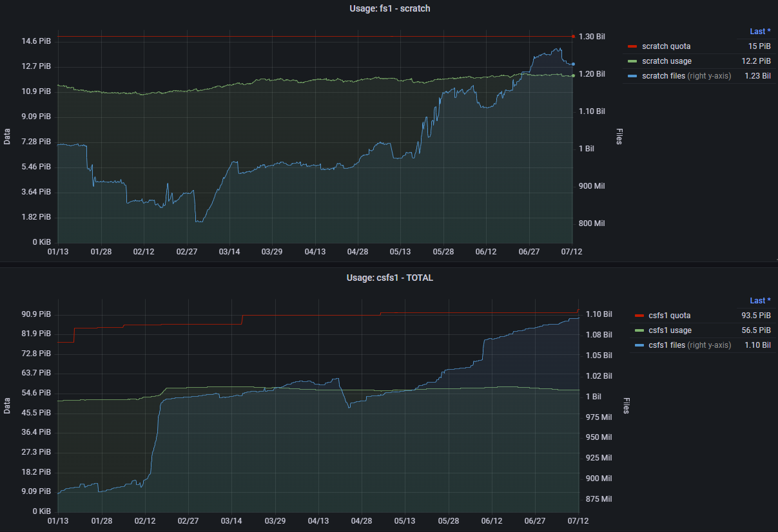Image resolution: width=778 pixels, height=532 pixels.
Task: Open the green color swatch beside scratch usage
Action: click(632, 61)
